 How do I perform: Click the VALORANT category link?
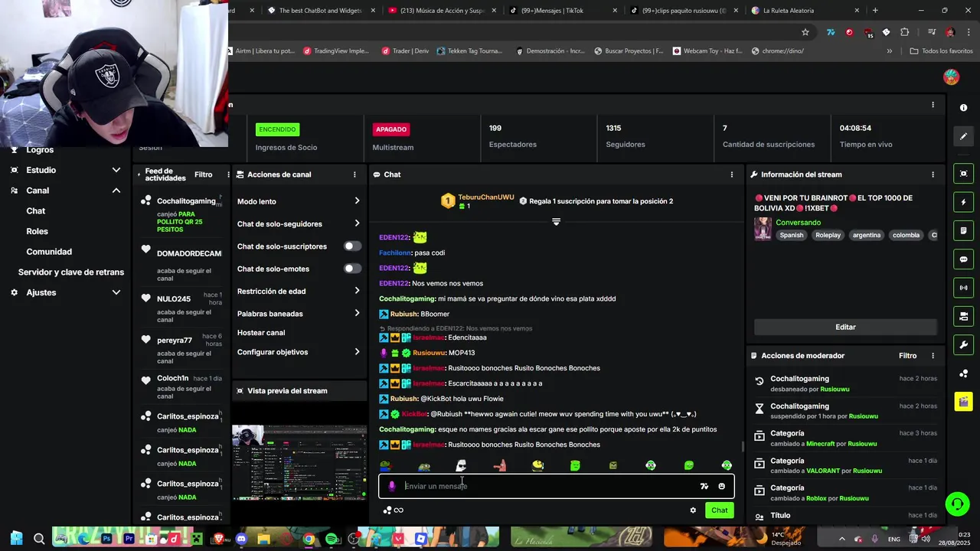click(822, 471)
